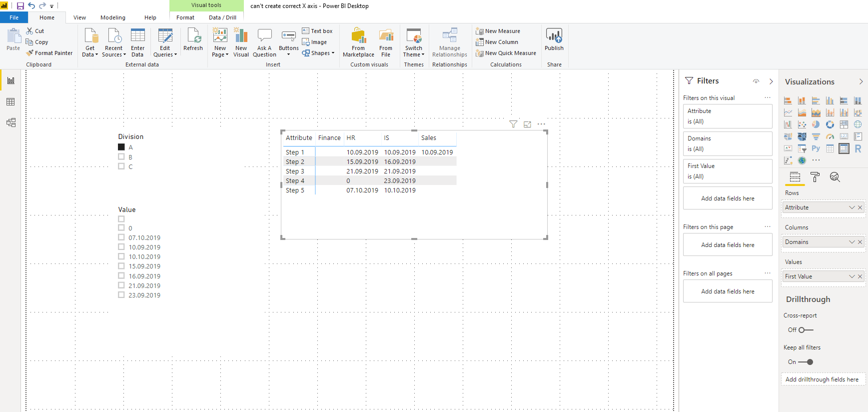Open the Get Data dropdown
The image size is (868, 412).
(x=90, y=43)
